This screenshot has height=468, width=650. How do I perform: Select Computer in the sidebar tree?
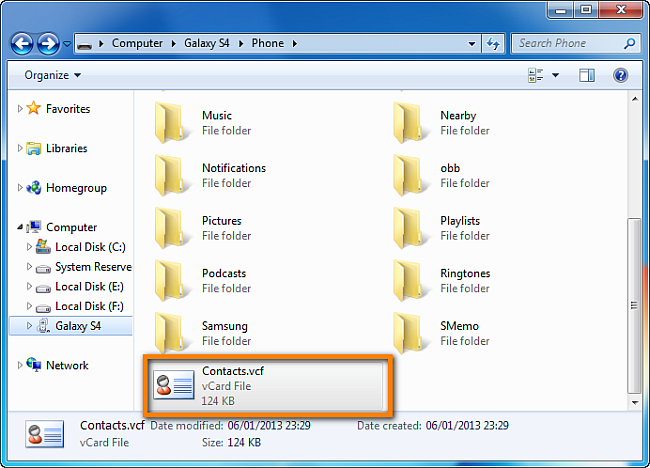pos(71,227)
